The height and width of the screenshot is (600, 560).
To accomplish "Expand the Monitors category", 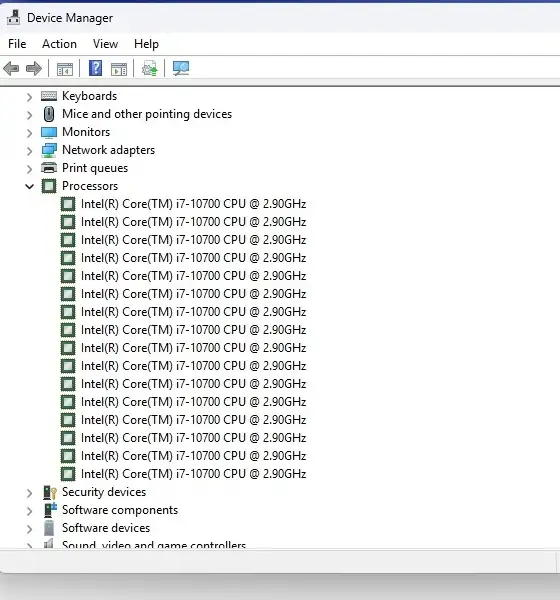I will (29, 133).
